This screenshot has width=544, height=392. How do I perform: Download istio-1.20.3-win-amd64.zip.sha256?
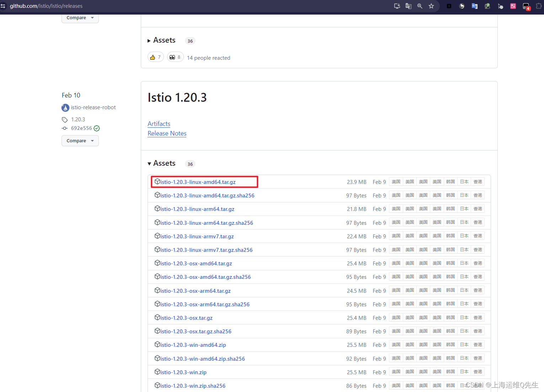tap(203, 359)
